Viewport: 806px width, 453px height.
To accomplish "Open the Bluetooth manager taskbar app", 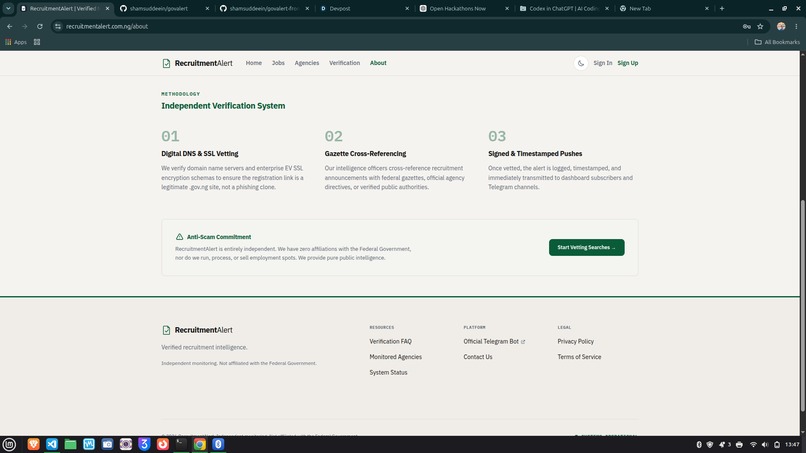I will click(218, 444).
